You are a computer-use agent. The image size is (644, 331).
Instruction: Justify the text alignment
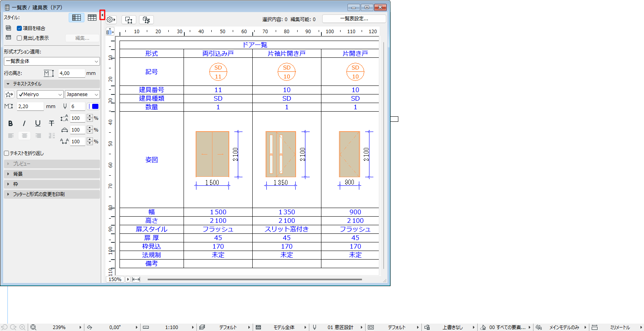(x=52, y=135)
